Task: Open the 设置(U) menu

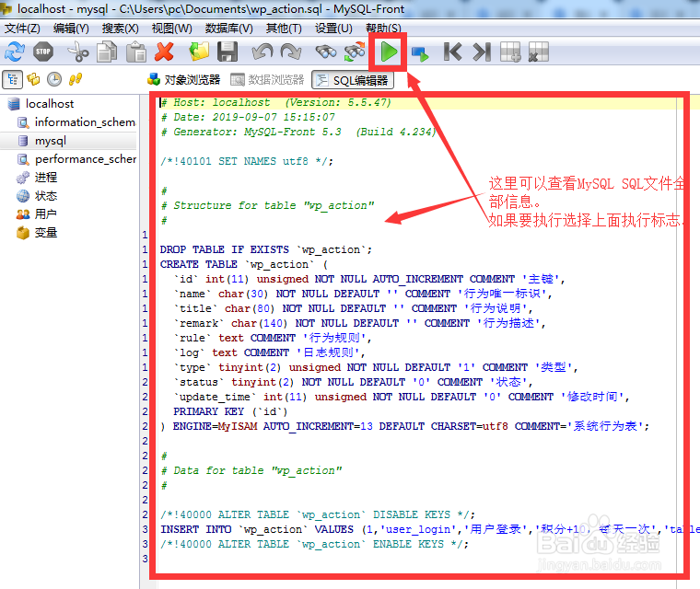Action: 333,29
